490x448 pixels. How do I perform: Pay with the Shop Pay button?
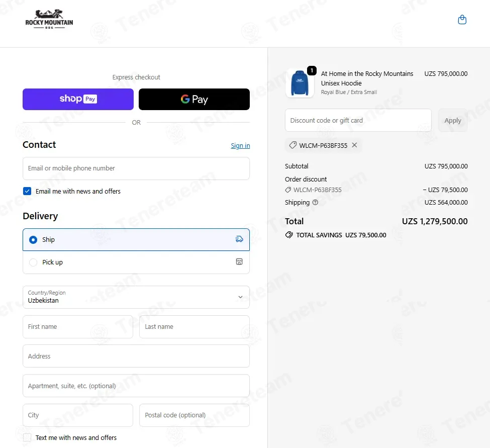[x=78, y=99]
